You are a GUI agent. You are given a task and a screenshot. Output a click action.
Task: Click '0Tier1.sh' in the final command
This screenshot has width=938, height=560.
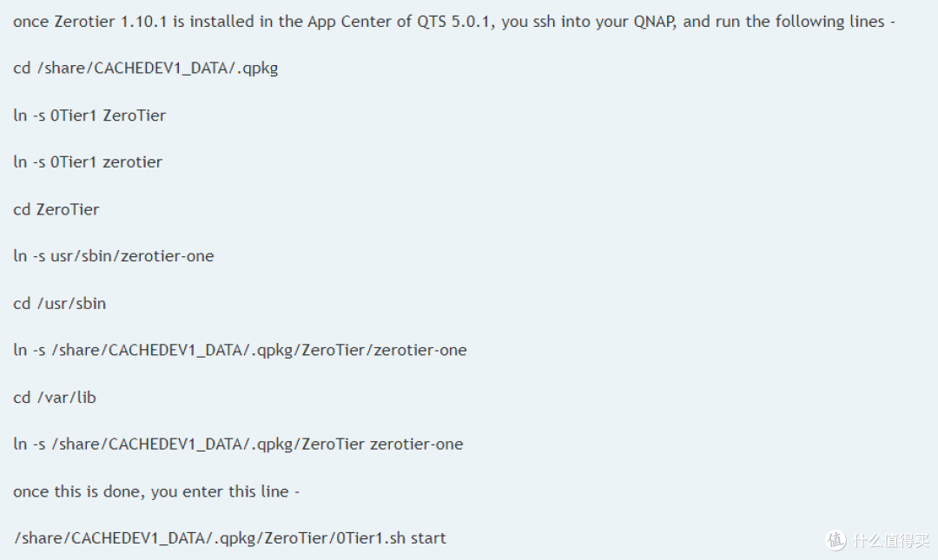[x=371, y=538]
